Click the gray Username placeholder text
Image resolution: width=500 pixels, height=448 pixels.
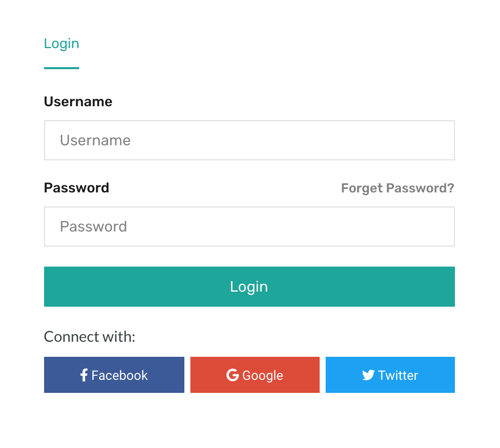pyautogui.click(x=95, y=140)
